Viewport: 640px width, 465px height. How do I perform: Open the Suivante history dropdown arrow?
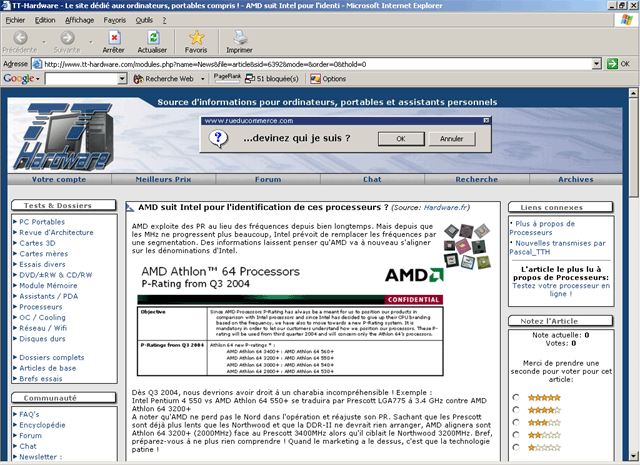coord(91,42)
